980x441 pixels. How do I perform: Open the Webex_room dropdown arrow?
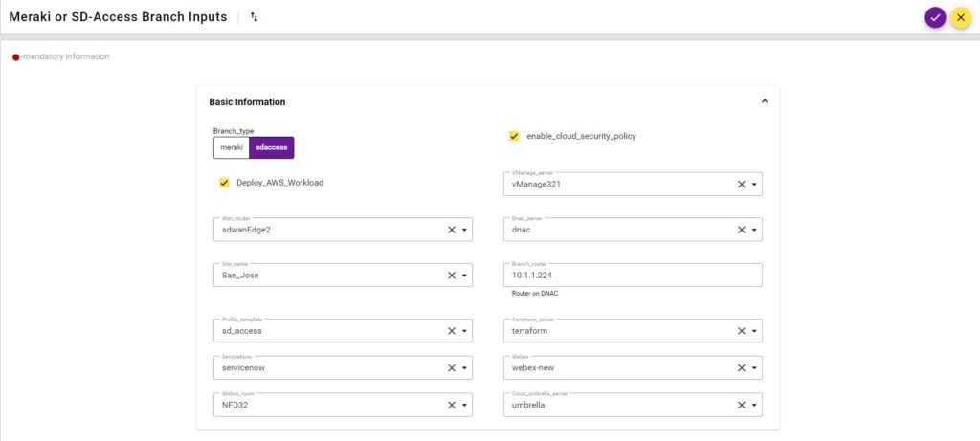coord(464,405)
